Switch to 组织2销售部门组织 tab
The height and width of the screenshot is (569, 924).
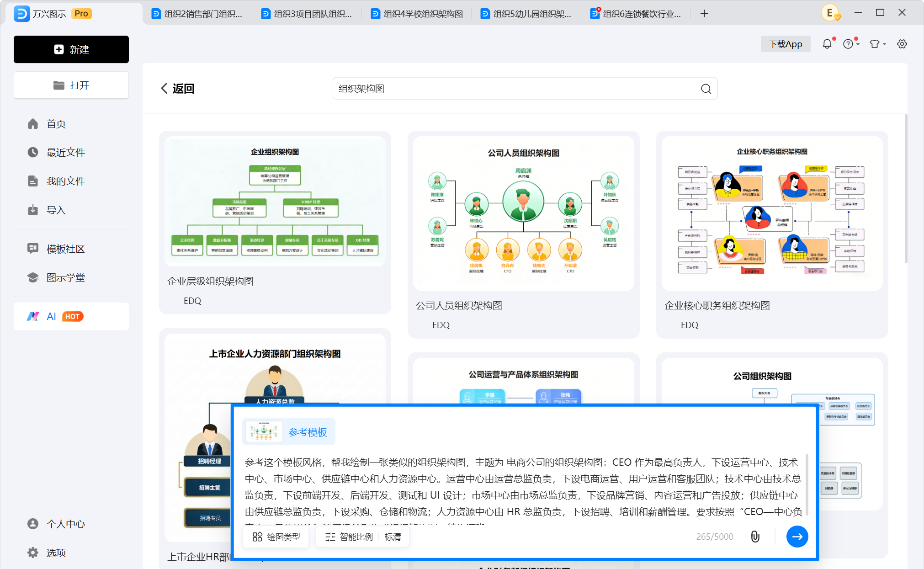[197, 14]
